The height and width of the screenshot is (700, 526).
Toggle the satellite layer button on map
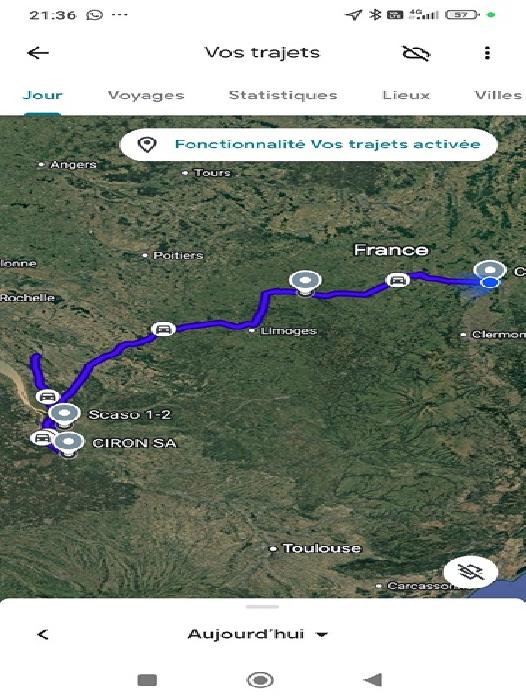click(x=471, y=571)
